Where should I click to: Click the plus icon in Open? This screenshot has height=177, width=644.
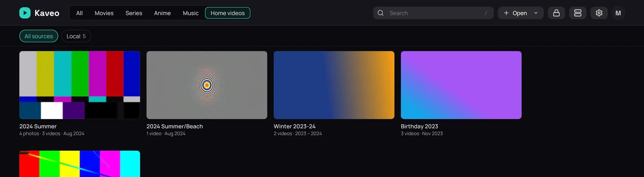[x=506, y=13]
